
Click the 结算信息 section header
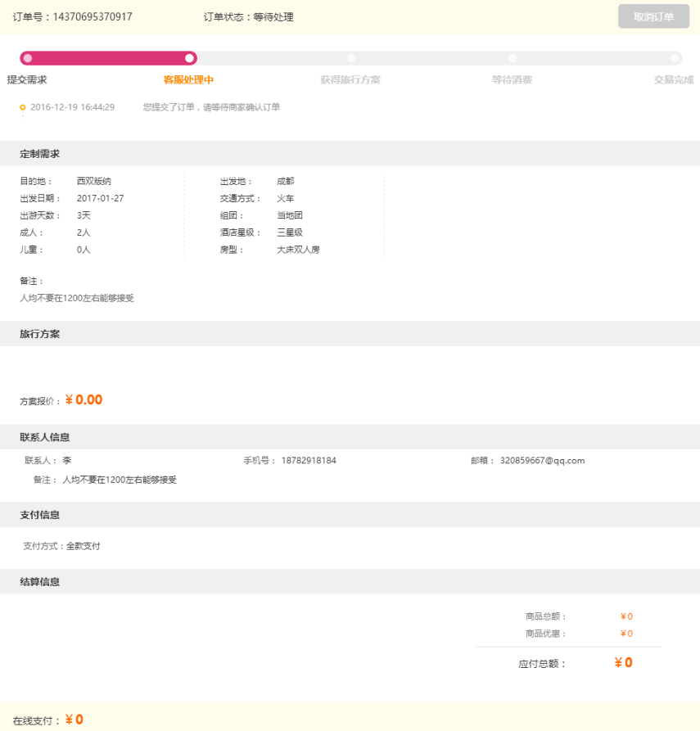[x=40, y=581]
